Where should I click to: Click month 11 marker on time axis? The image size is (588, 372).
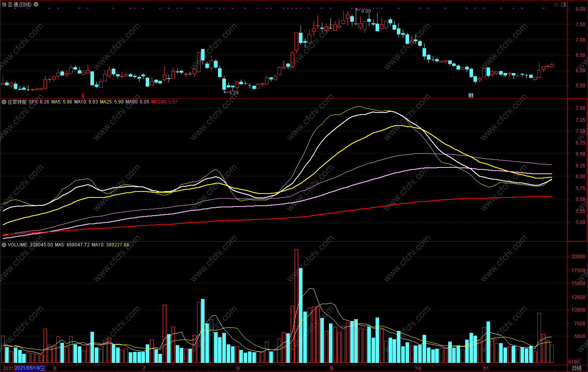point(486,368)
